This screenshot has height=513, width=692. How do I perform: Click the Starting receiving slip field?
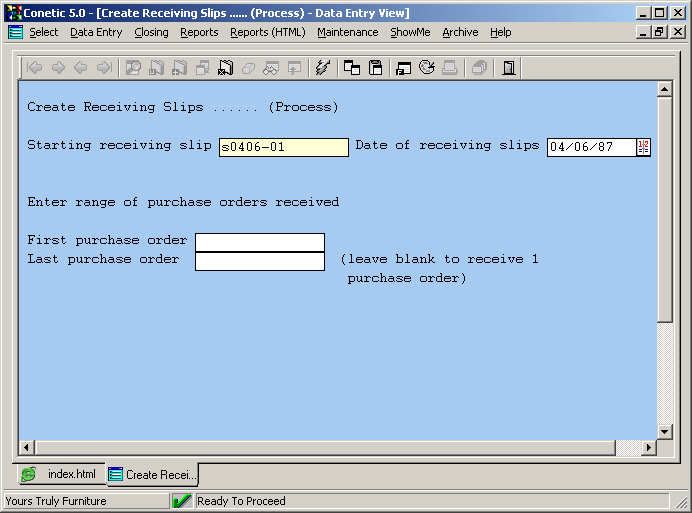tap(284, 147)
